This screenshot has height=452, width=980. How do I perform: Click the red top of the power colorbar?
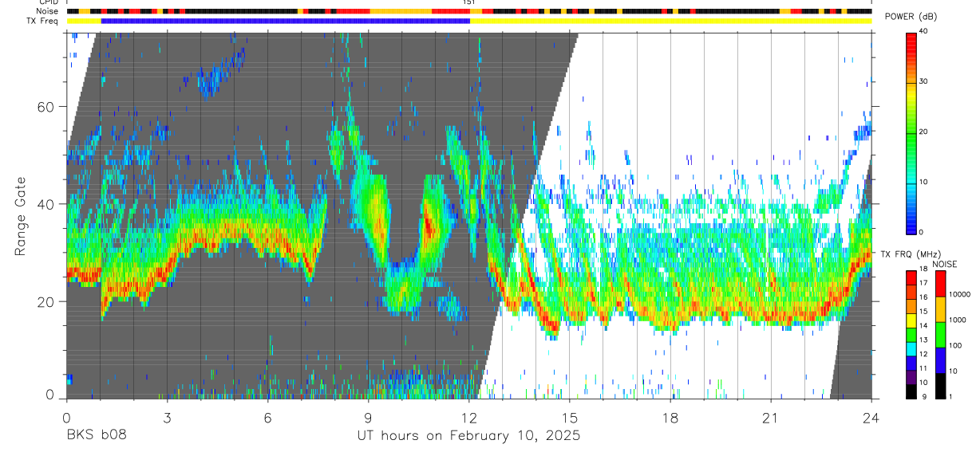click(x=911, y=38)
